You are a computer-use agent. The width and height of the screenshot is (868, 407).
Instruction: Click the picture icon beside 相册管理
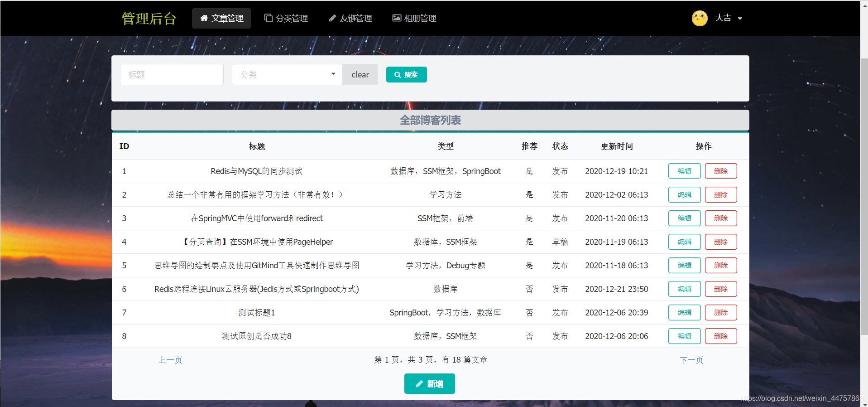coord(397,18)
